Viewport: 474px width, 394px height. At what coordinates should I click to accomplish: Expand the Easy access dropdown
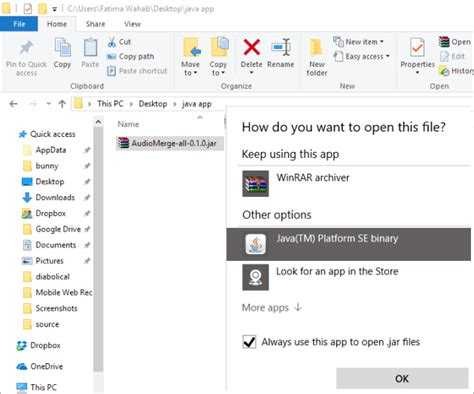362,56
